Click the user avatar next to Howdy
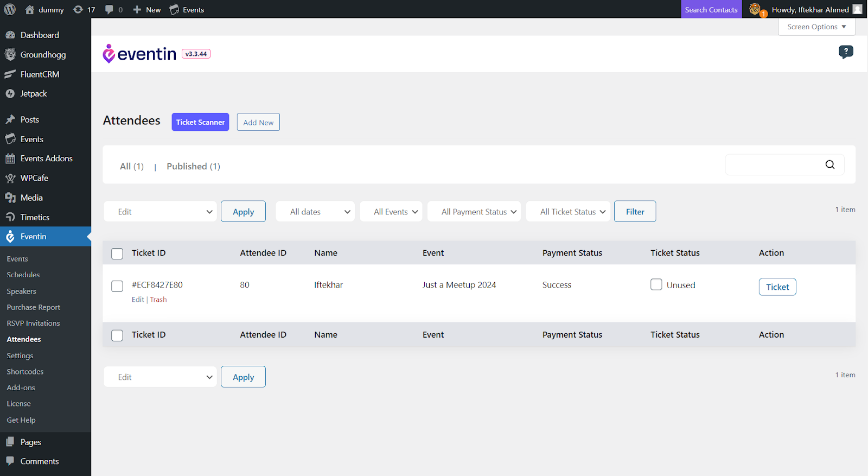 coord(857,9)
